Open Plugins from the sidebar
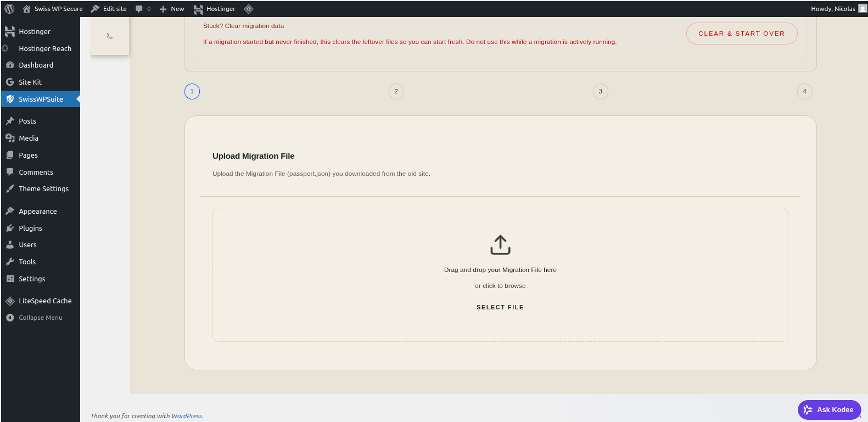The image size is (868, 422). [x=30, y=228]
